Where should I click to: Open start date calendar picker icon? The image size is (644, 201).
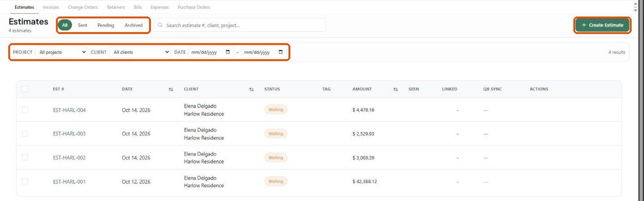click(x=228, y=52)
